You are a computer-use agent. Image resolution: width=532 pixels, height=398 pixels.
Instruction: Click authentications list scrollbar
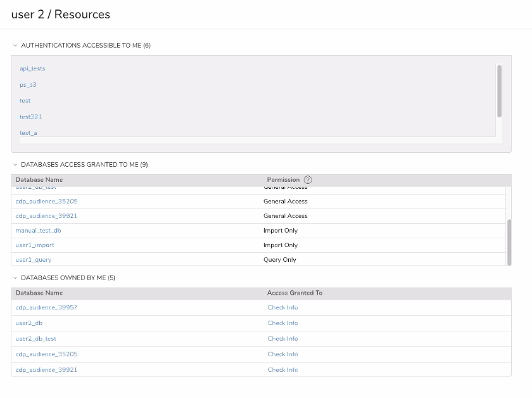tap(500, 91)
